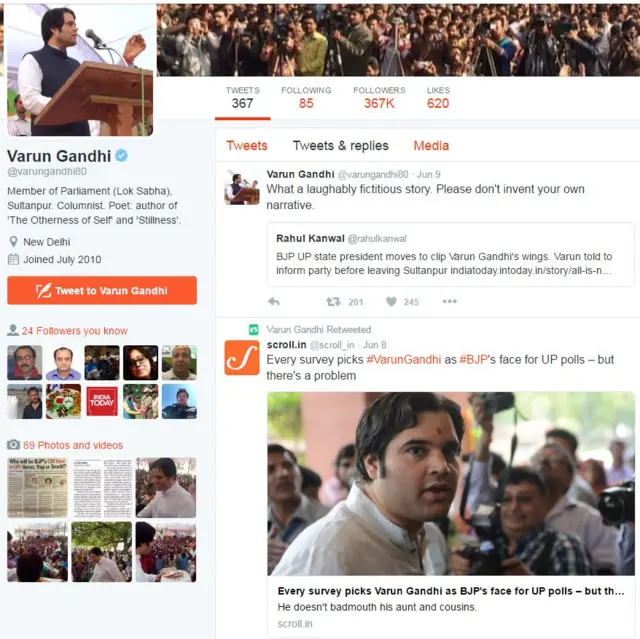Image resolution: width=640 pixels, height=639 pixels.
Task: View the Following count of 85
Action: click(x=306, y=98)
